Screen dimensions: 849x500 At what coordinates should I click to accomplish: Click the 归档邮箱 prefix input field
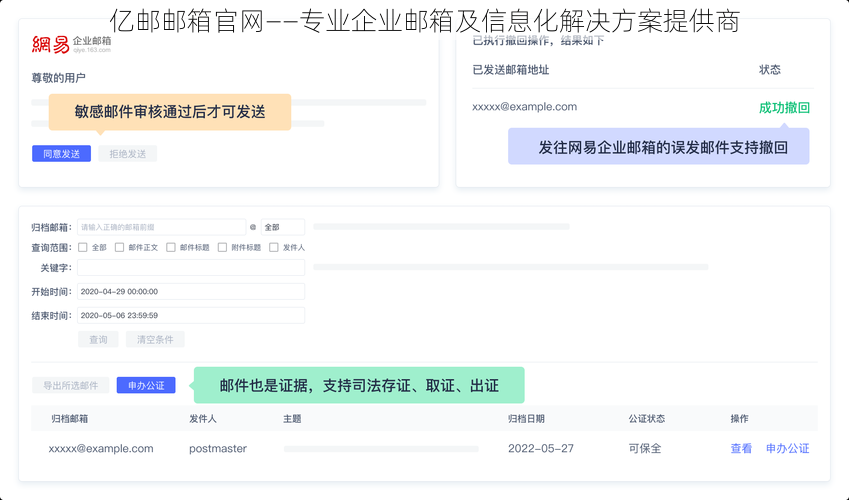tap(161, 227)
